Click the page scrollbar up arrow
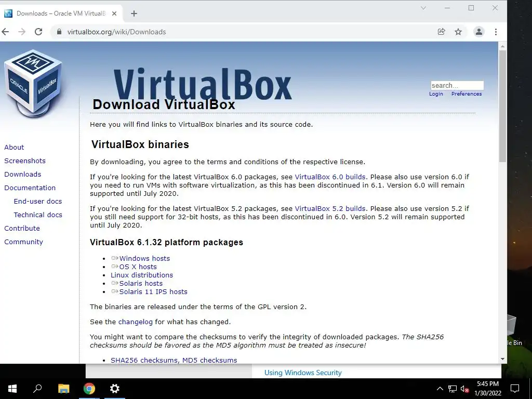 (x=502, y=46)
